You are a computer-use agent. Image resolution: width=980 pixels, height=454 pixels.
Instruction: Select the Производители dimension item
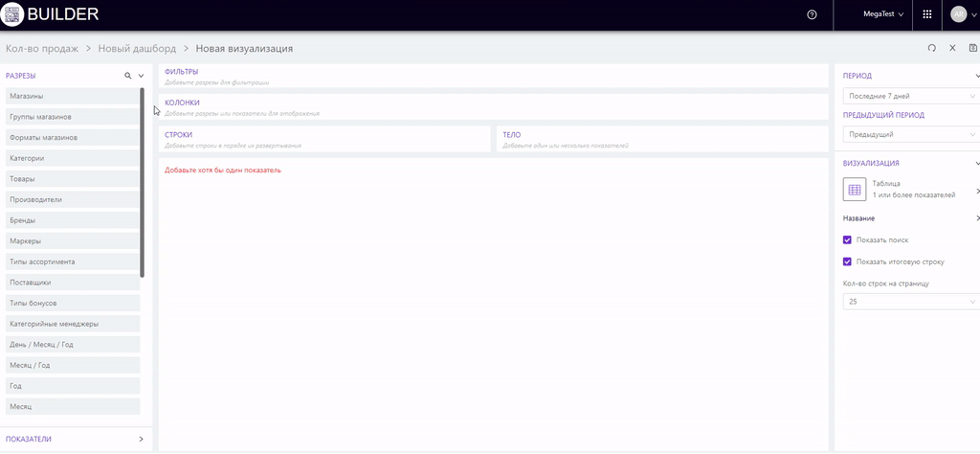click(72, 200)
